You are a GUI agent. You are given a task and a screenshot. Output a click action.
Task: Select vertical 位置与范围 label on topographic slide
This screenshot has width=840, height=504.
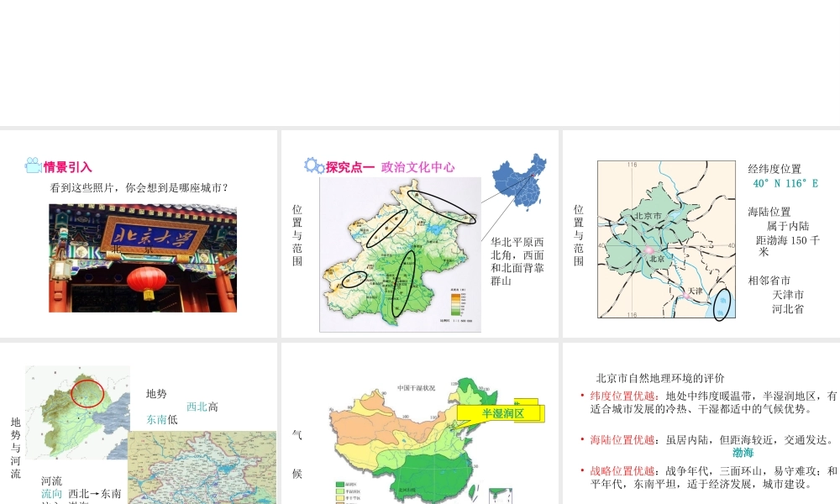pos(297,235)
